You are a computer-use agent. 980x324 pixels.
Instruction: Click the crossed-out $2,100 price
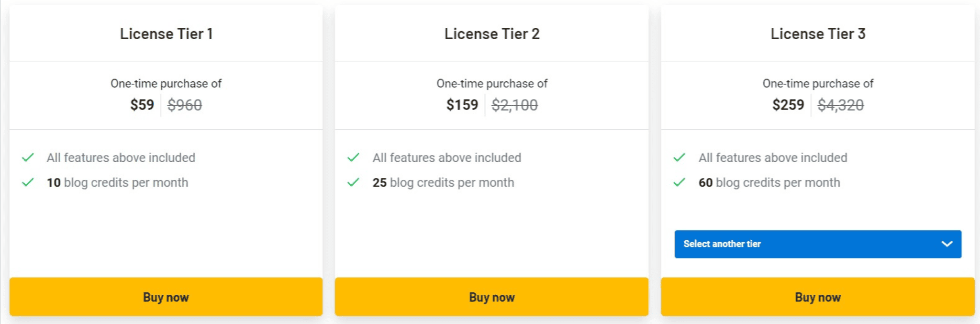coord(515,105)
